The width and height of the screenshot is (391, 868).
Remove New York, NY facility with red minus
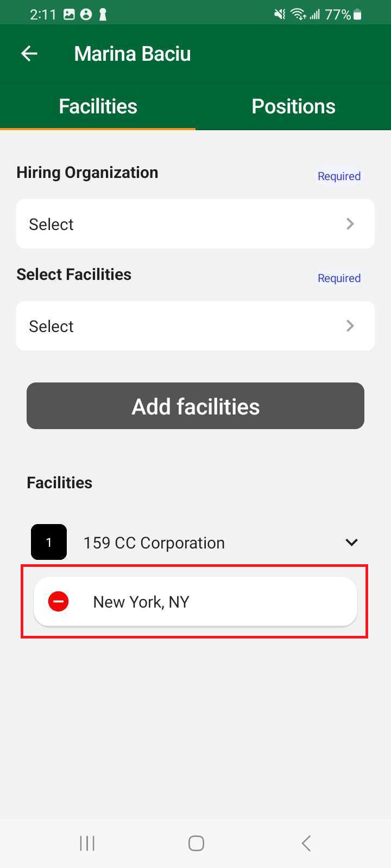pyautogui.click(x=58, y=601)
